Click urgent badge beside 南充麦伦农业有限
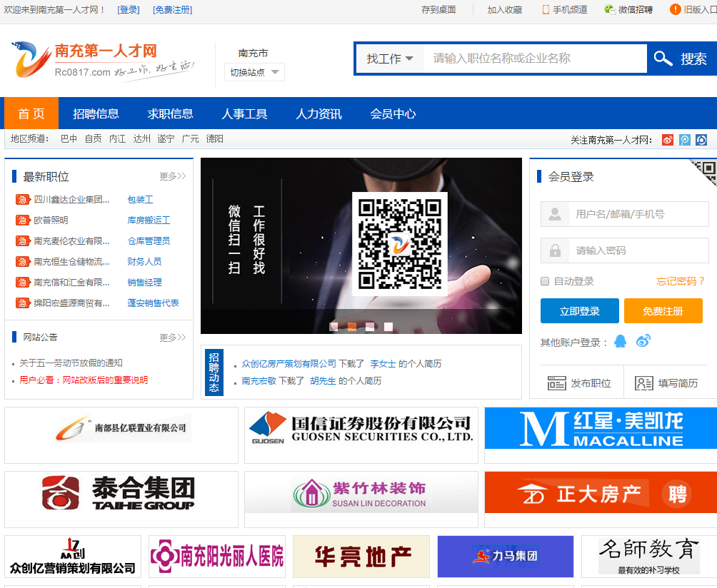Image resolution: width=717 pixels, height=588 pixels. [x=22, y=240]
